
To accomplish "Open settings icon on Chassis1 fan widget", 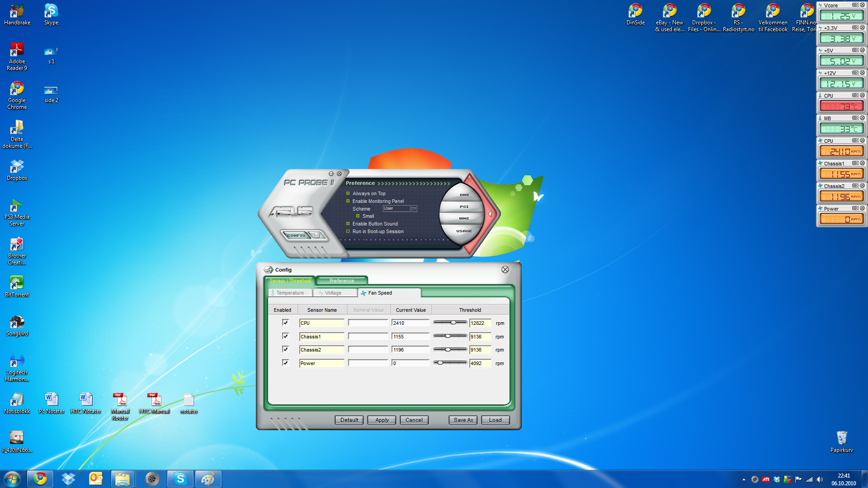I will point(855,163).
